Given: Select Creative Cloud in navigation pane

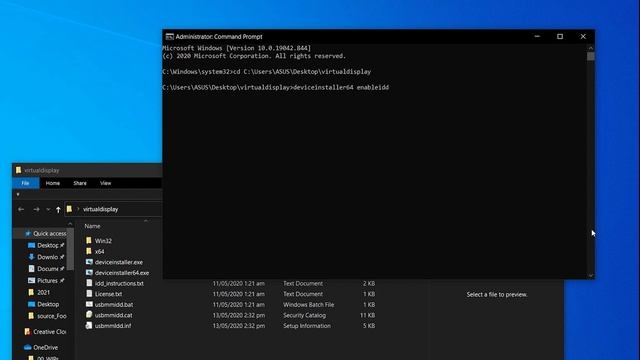Looking at the screenshot, I should pos(49,332).
